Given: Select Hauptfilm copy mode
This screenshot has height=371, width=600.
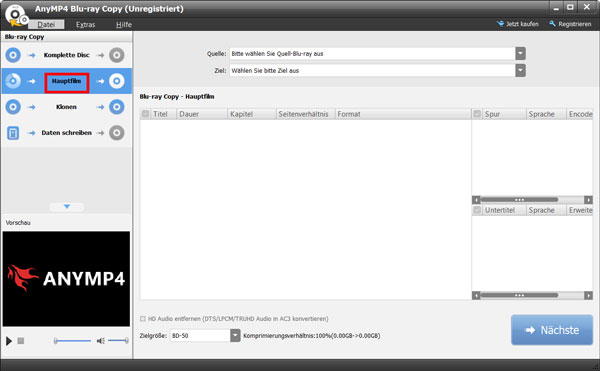Looking at the screenshot, I should coord(67,81).
